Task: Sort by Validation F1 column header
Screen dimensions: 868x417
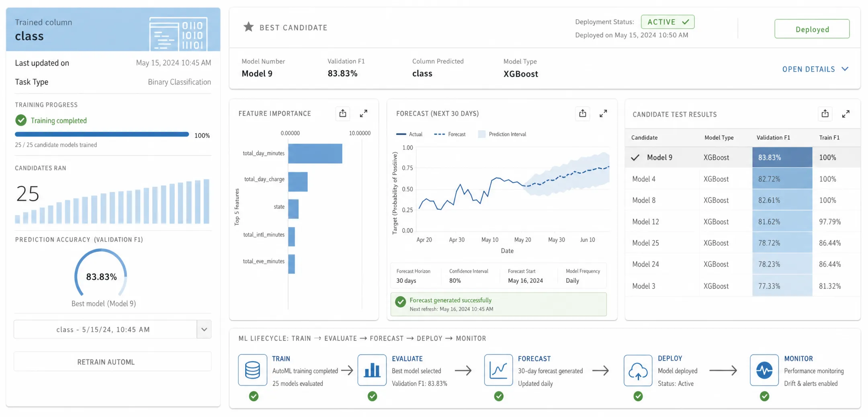Action: (x=773, y=138)
